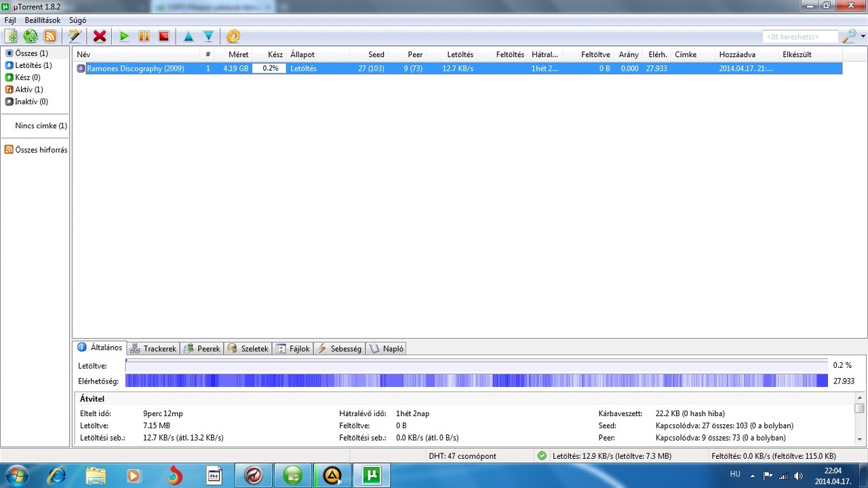This screenshot has width=868, height=488.
Task: Sort by Címke column header
Action: 693,54
